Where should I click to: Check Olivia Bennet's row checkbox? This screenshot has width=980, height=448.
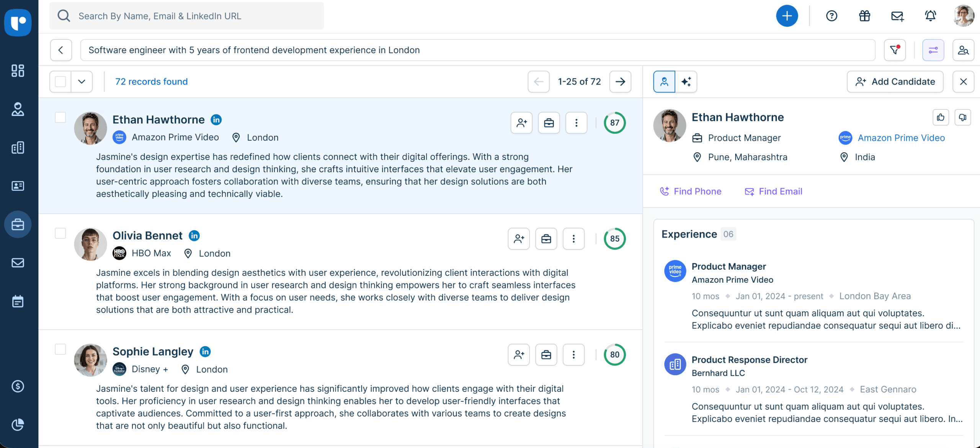[x=60, y=233]
